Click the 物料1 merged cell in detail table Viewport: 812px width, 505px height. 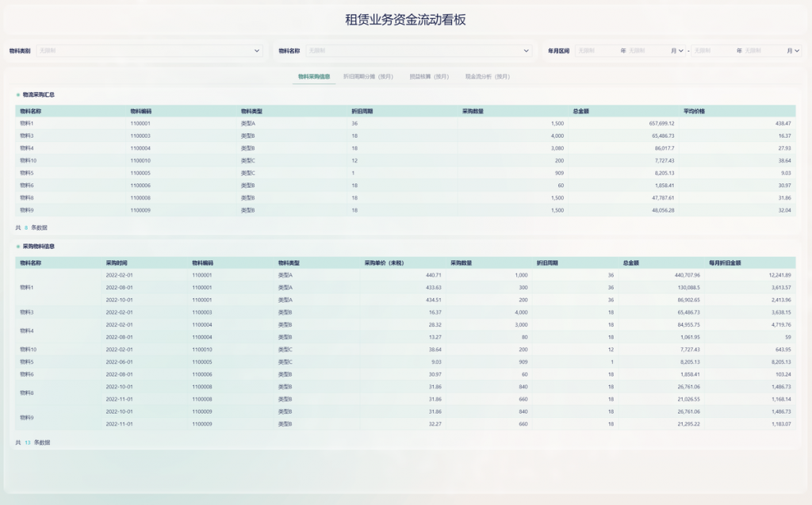point(27,287)
